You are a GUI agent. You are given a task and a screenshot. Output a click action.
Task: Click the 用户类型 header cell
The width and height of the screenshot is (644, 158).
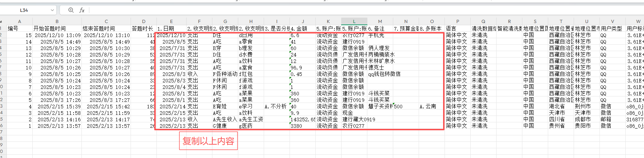point(612,28)
